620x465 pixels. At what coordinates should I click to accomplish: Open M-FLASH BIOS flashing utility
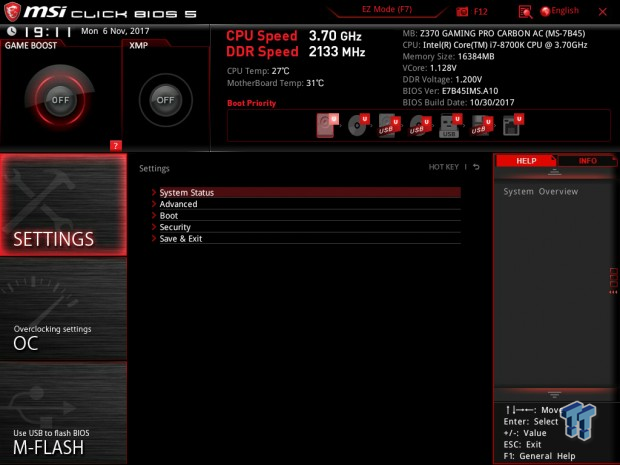point(63,438)
